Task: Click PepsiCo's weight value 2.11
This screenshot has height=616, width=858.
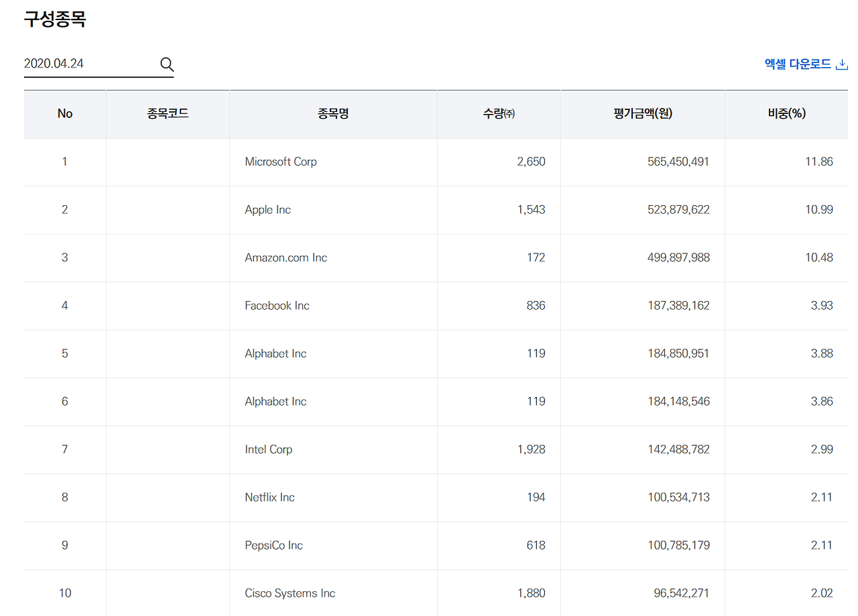Action: (822, 546)
